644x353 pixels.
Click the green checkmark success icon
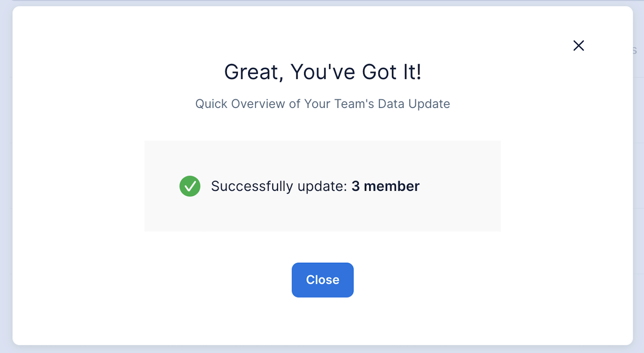pos(190,186)
